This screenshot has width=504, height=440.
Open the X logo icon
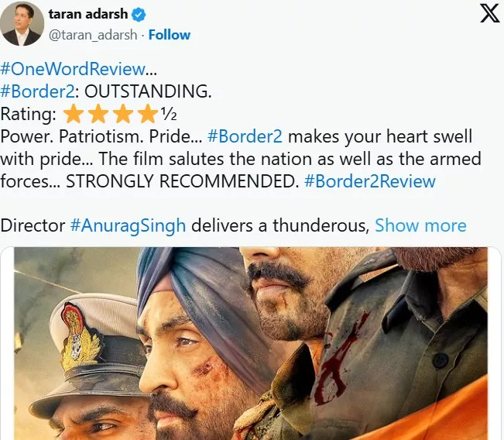(490, 13)
